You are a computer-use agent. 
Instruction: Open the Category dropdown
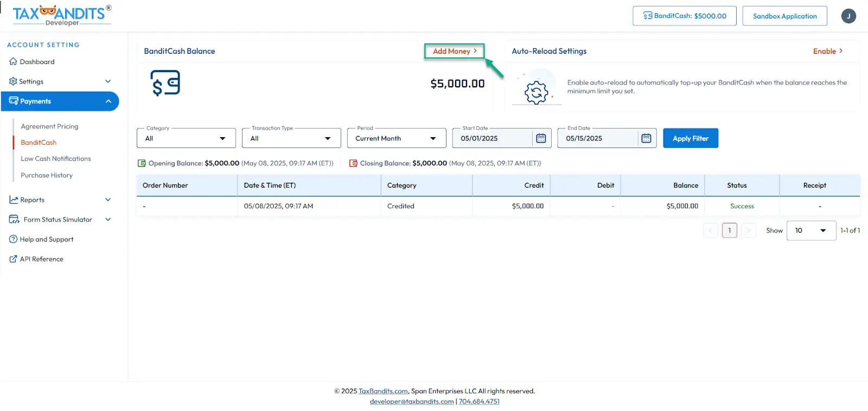(186, 138)
